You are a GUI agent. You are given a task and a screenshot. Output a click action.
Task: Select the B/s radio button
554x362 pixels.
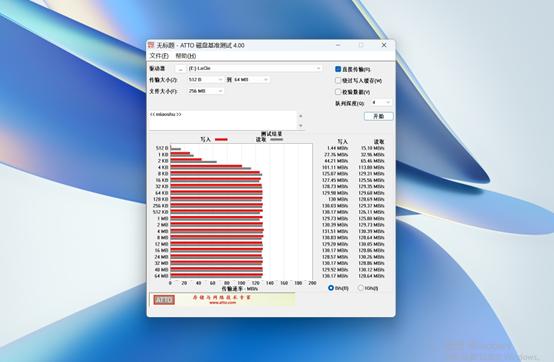point(331,288)
